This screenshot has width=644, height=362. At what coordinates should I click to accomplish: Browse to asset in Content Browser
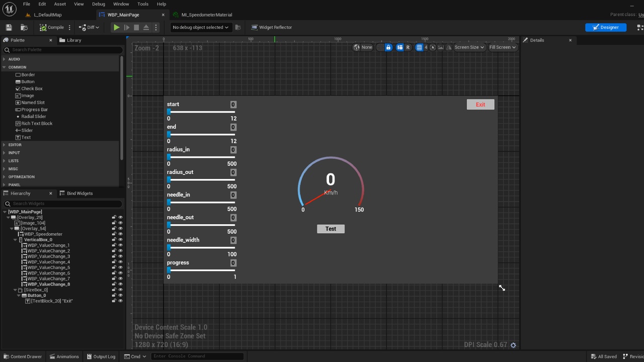(x=24, y=27)
